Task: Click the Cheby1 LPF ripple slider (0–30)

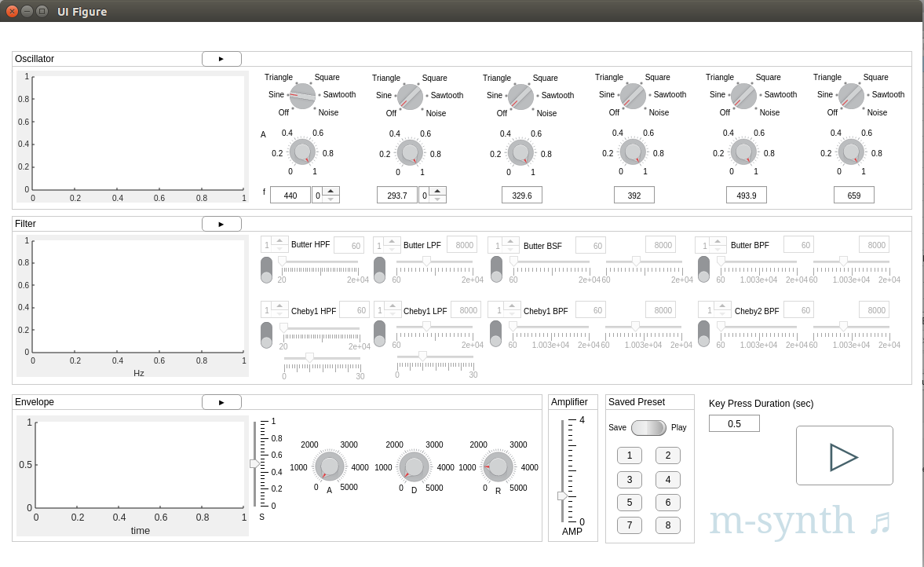Action: pos(436,357)
